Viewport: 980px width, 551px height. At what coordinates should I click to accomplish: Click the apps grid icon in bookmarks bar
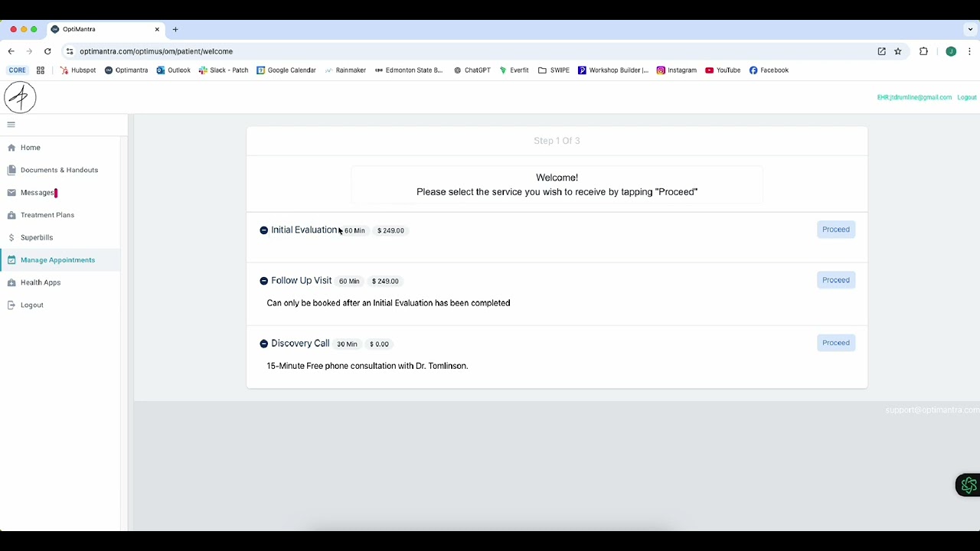(41, 70)
